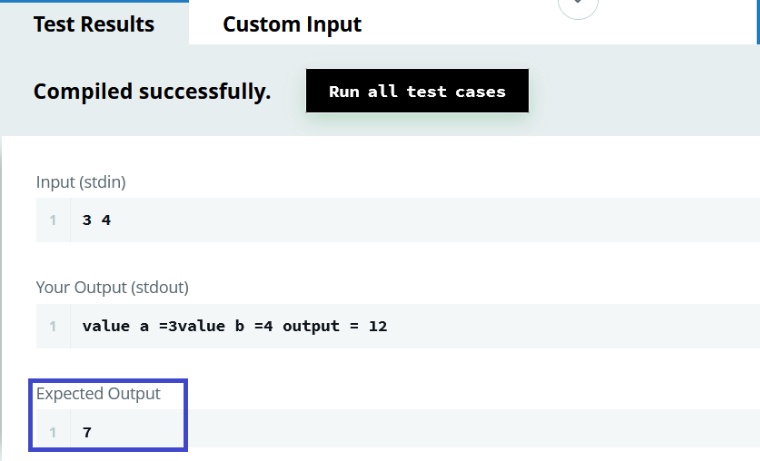This screenshot has width=760, height=461.
Task: Select line number 1 of your output
Action: coord(53,326)
